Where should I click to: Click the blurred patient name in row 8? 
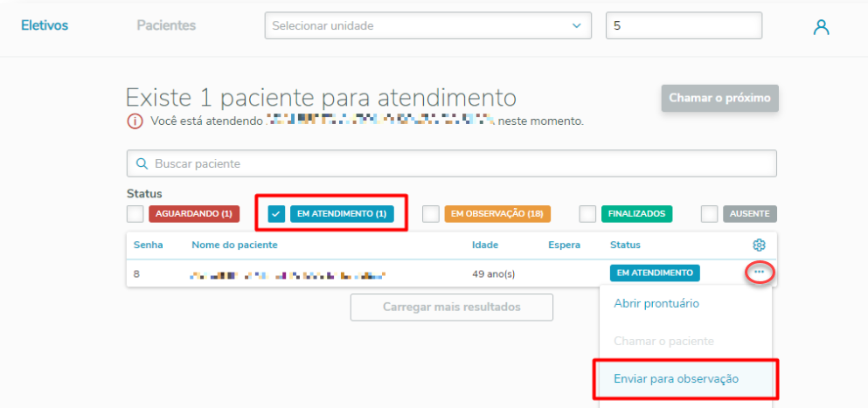(288, 274)
